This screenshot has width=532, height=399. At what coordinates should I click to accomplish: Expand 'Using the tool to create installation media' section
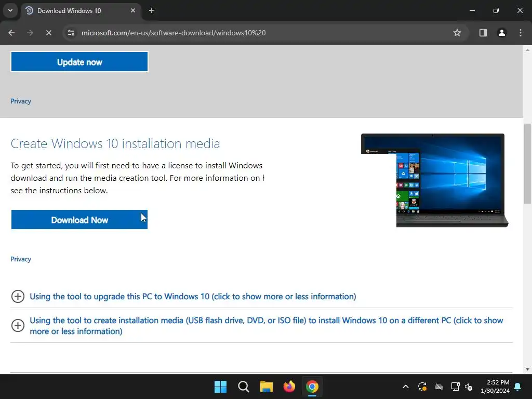(x=267, y=326)
